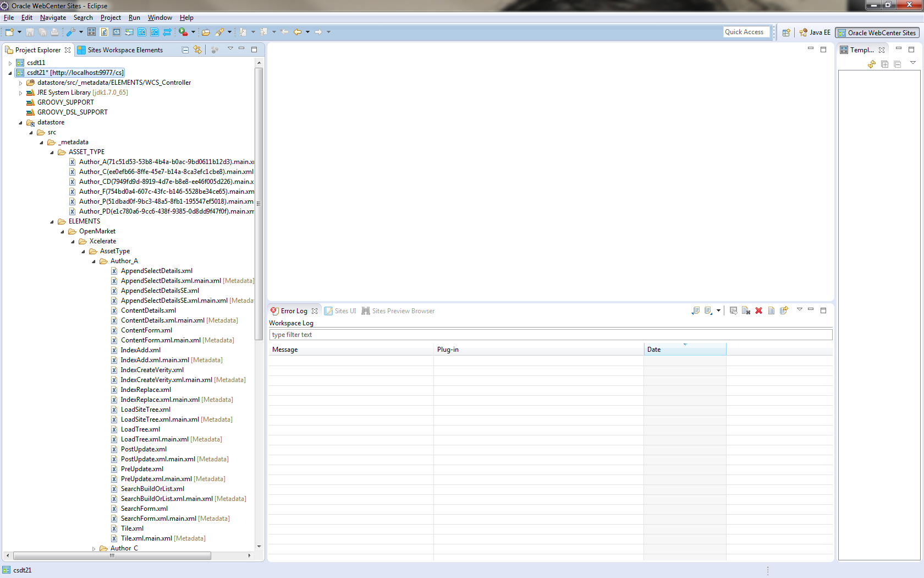This screenshot has width=924, height=578.
Task: Click the Open Perspective icon
Action: [x=787, y=32]
